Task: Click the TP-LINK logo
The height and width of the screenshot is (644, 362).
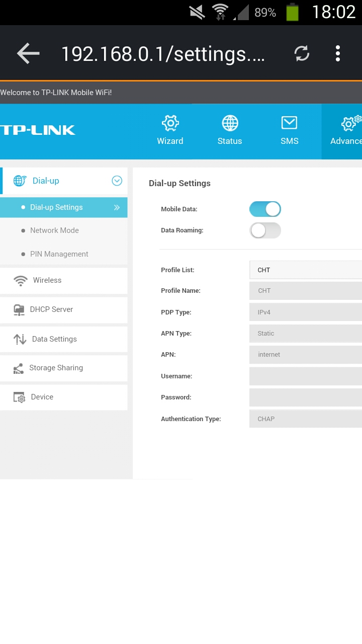Action: (38, 130)
